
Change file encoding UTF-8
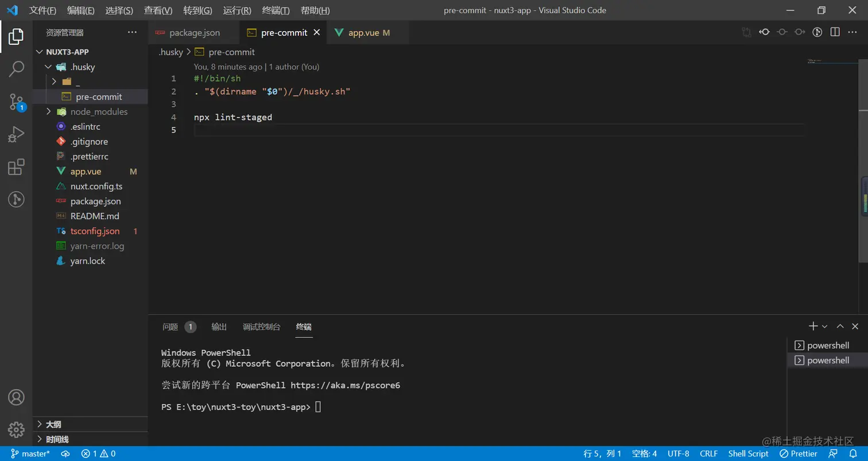(x=679, y=454)
